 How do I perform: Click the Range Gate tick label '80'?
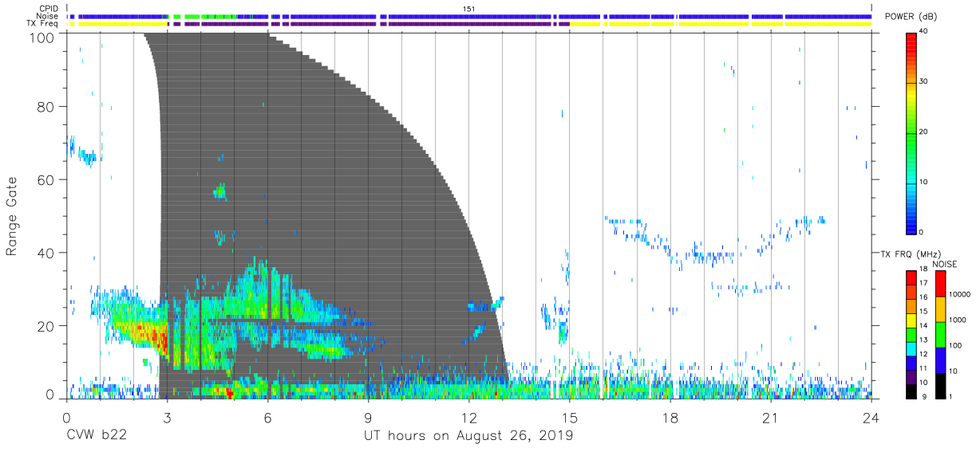click(47, 106)
